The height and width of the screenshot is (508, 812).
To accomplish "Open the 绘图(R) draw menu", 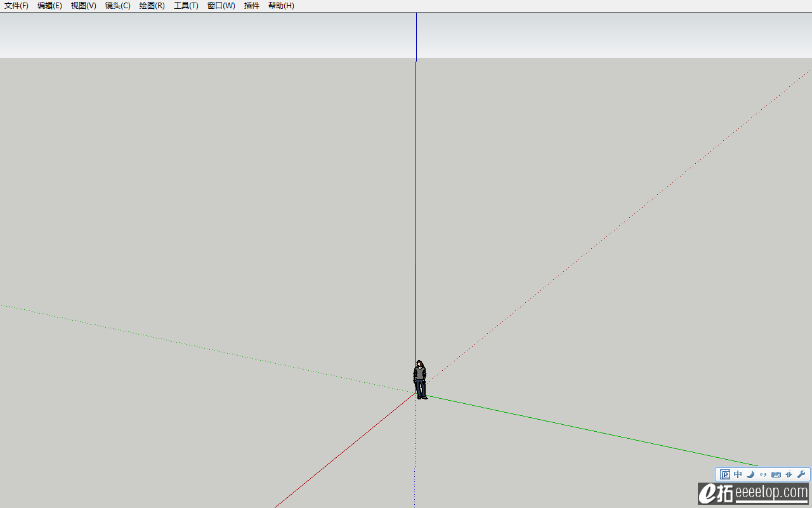I will (152, 6).
